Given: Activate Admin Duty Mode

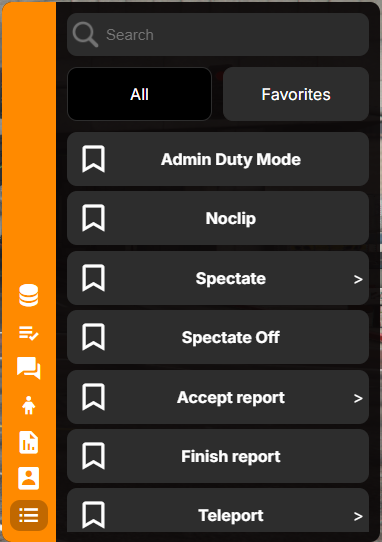Looking at the screenshot, I should coord(218,159).
